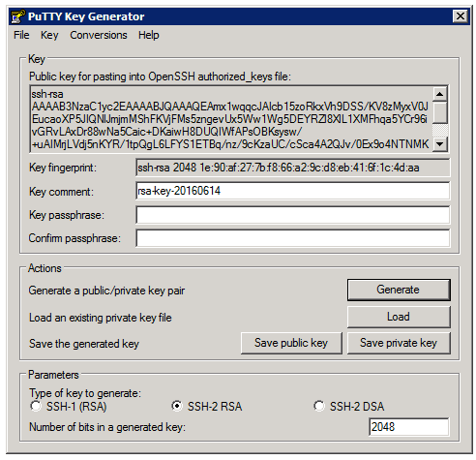Click 'Number of bits in a generated key:' label
Screen dimensions: 476x460
(107, 427)
